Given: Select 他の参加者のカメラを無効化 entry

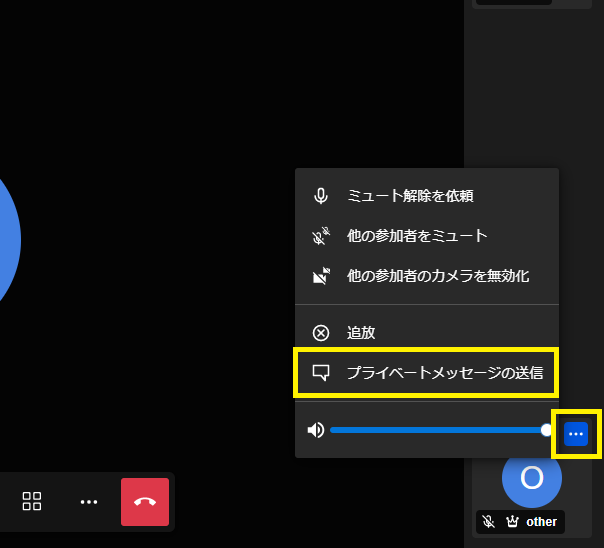Looking at the screenshot, I should pos(427,276).
